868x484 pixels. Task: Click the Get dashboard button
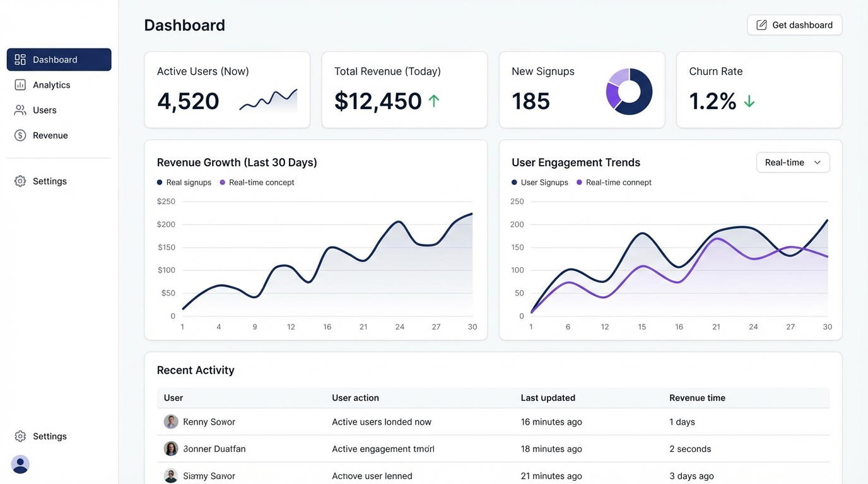(794, 25)
